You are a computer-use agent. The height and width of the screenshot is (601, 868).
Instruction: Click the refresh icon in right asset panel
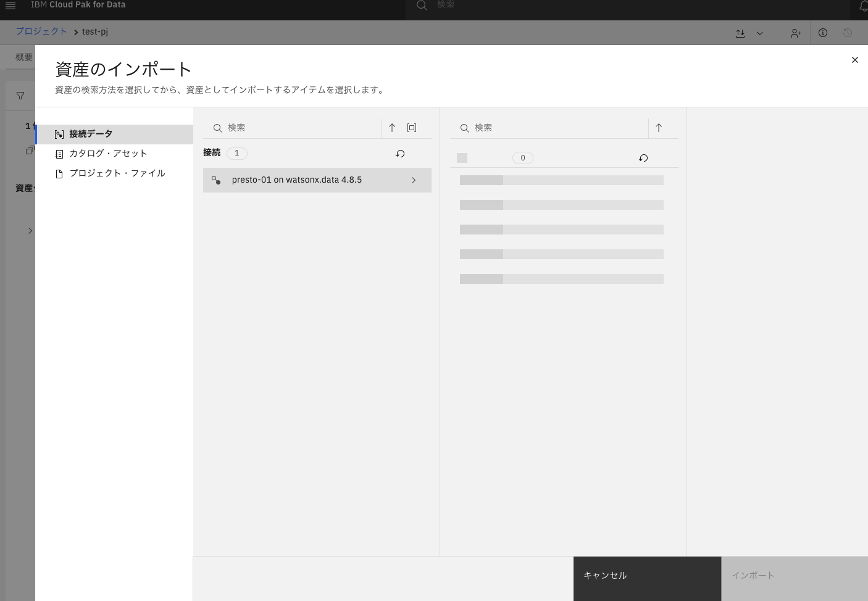click(643, 158)
